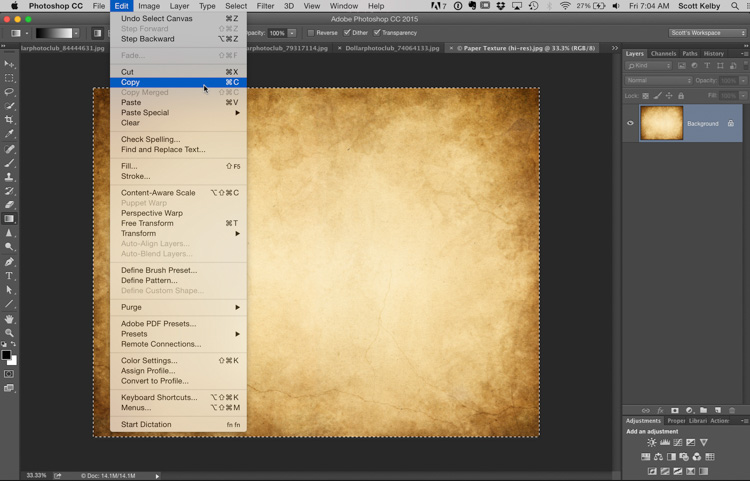Select the Zoom tool in toolbox
The width and height of the screenshot is (750, 481).
point(9,333)
